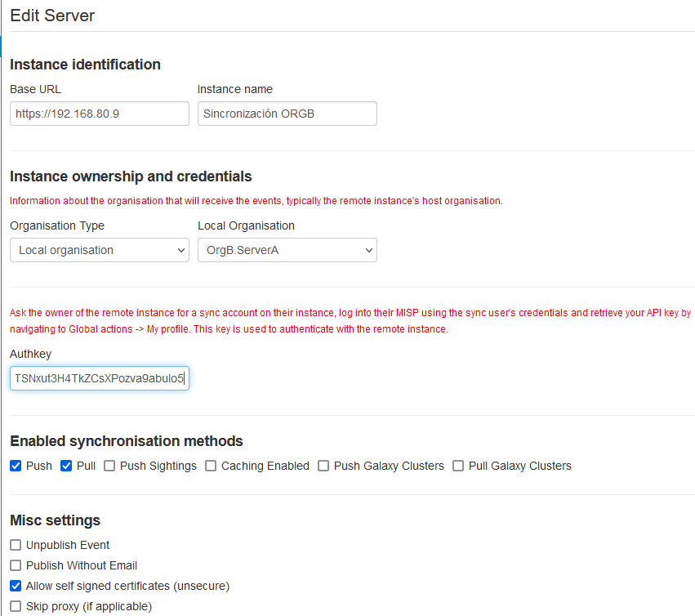The image size is (695, 616).
Task: Click the Publish Without Email label
Action: 82,565
